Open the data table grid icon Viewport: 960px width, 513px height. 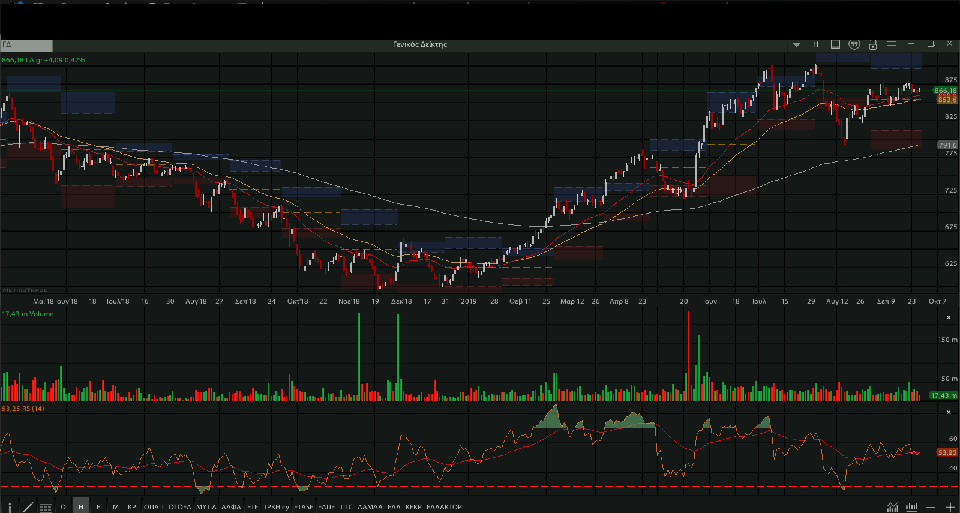(x=45, y=507)
